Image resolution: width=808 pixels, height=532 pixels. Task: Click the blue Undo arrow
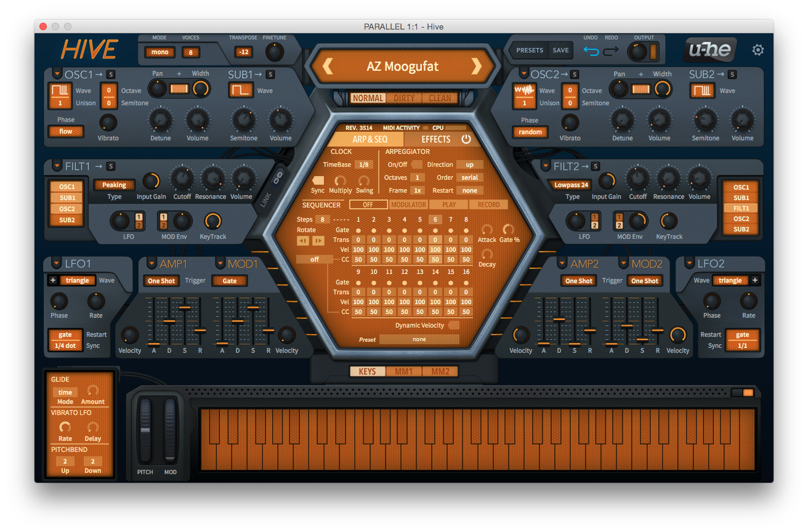coord(591,51)
